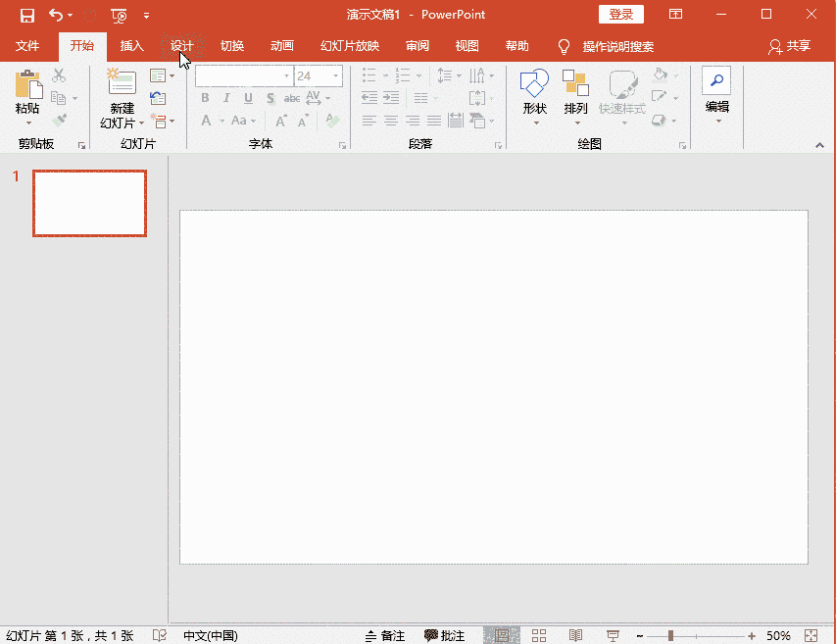Viewport: 836px width, 644px height.
Task: Click the Comments button in status bar
Action: click(444, 635)
